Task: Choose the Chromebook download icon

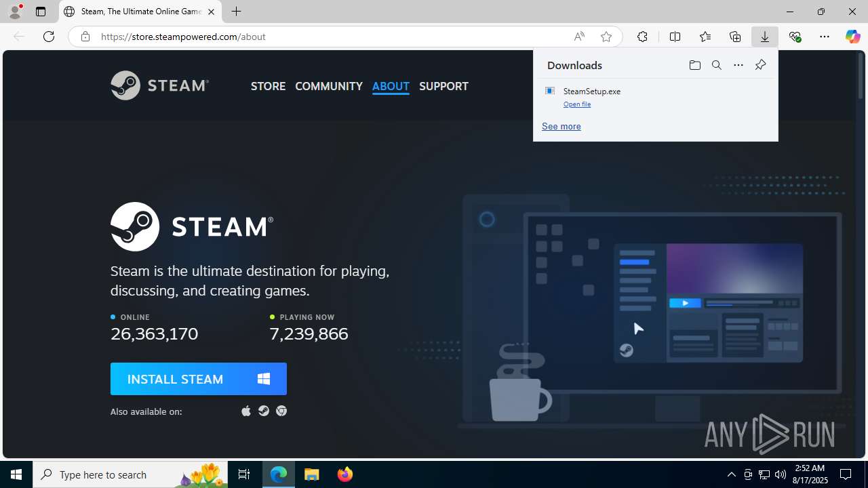Action: (x=281, y=411)
